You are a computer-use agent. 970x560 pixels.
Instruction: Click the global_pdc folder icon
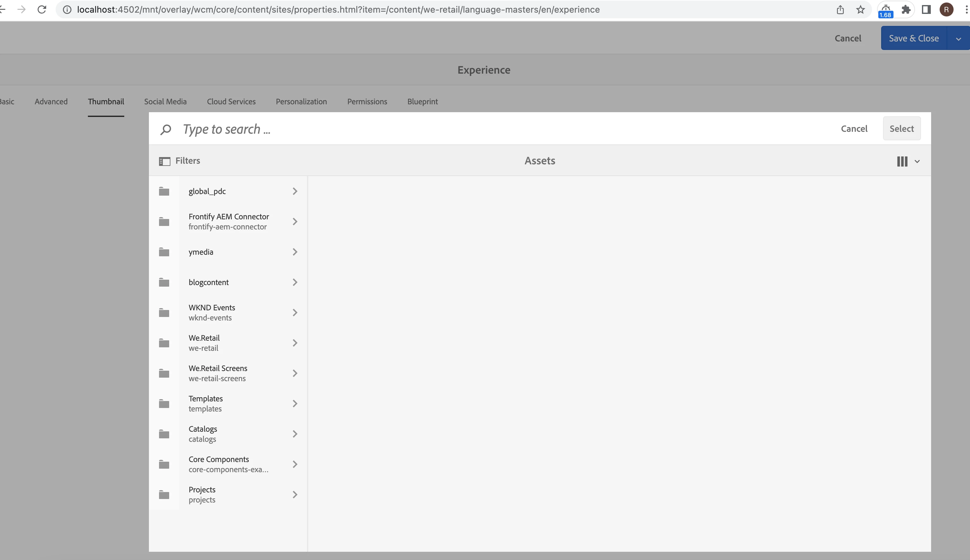click(164, 192)
